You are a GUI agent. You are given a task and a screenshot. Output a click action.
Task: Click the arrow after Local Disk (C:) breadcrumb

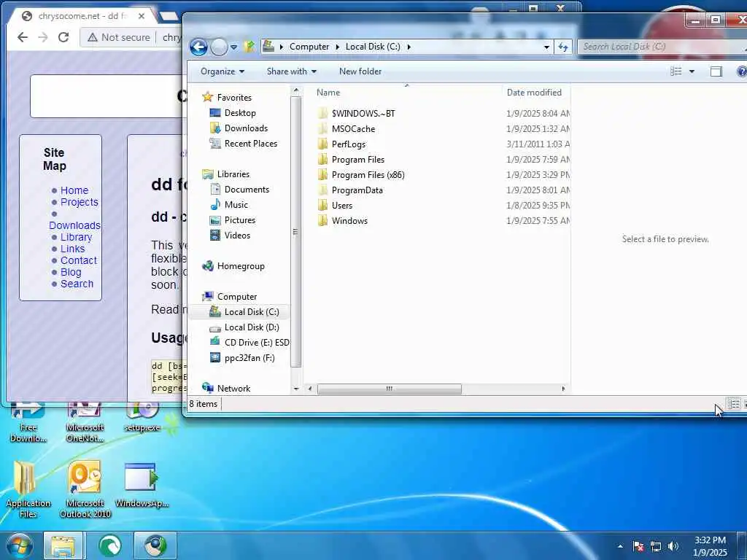tap(409, 47)
